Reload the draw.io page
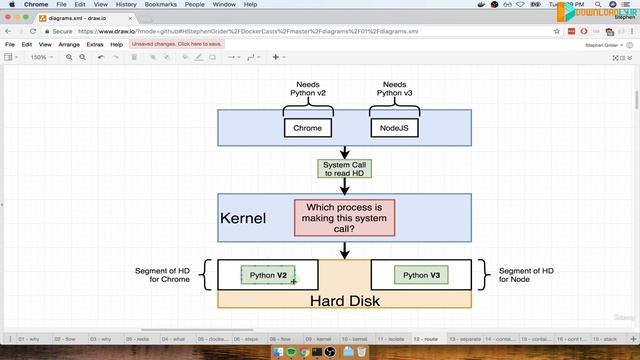This screenshot has height=360, width=640. (33, 31)
